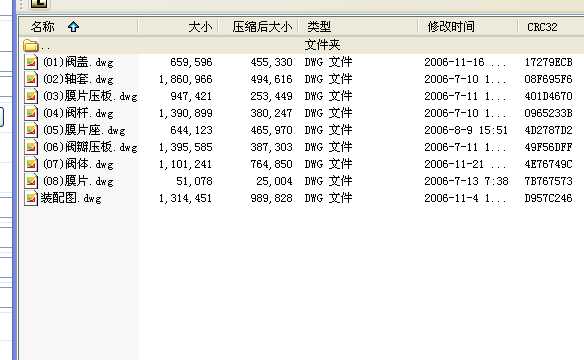Click compressed size 764,850
584x360 pixels.
pos(271,164)
